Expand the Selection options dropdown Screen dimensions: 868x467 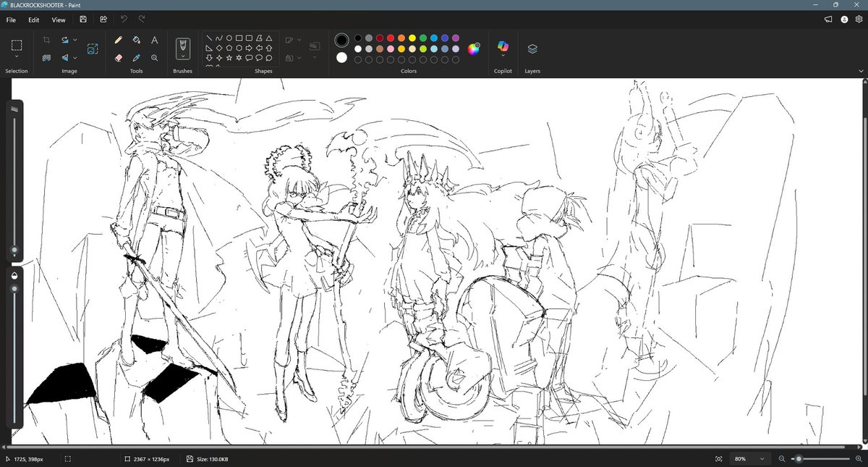17,57
